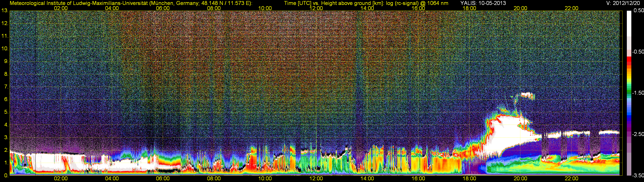Click the '11.' height axis label
The height and width of the screenshot is (182, 644).
(x=5, y=36)
